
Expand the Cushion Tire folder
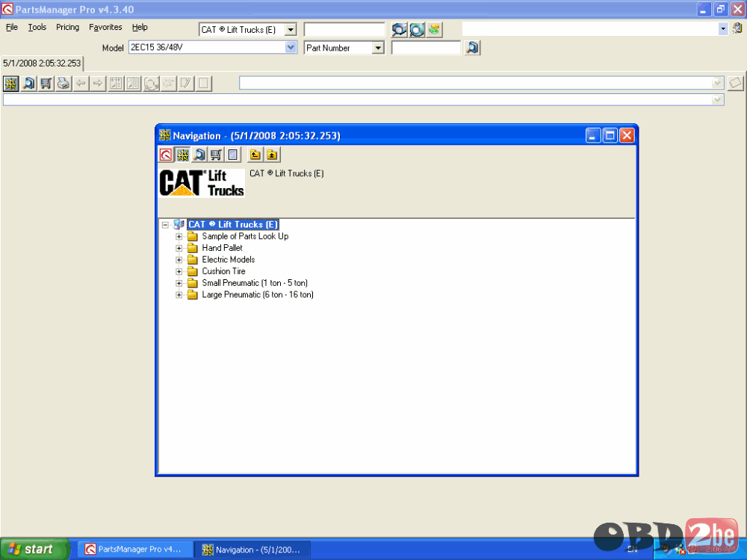coord(179,272)
